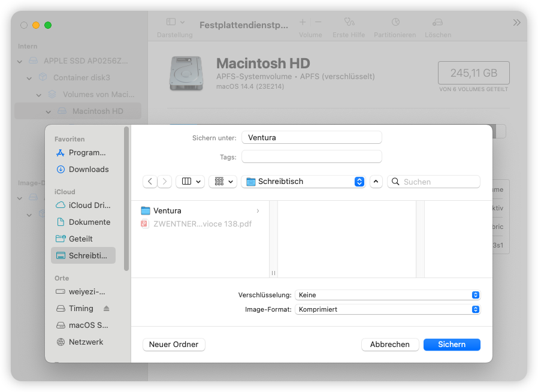The width and height of the screenshot is (538, 392).
Task: Go back with the back arrow
Action: tap(150, 182)
